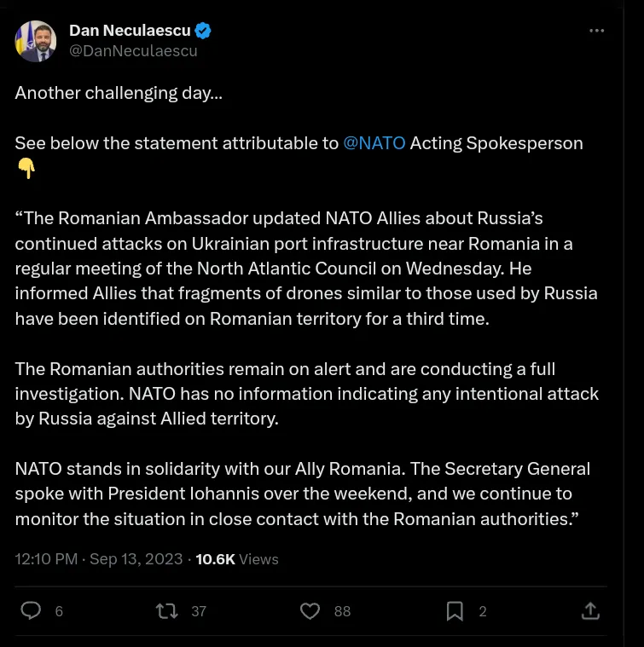
Task: Click the reply speech bubble icon
Action: tap(31, 610)
